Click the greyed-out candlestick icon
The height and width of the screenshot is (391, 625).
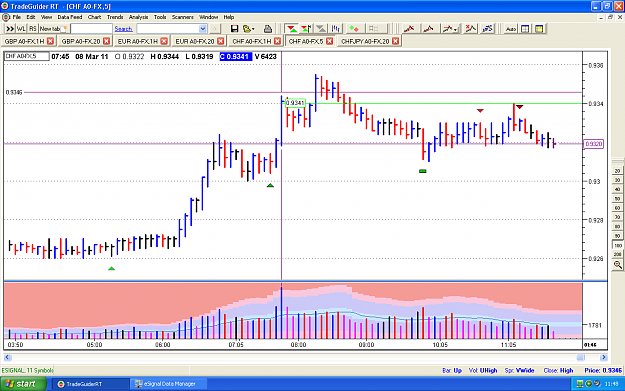tap(373, 29)
